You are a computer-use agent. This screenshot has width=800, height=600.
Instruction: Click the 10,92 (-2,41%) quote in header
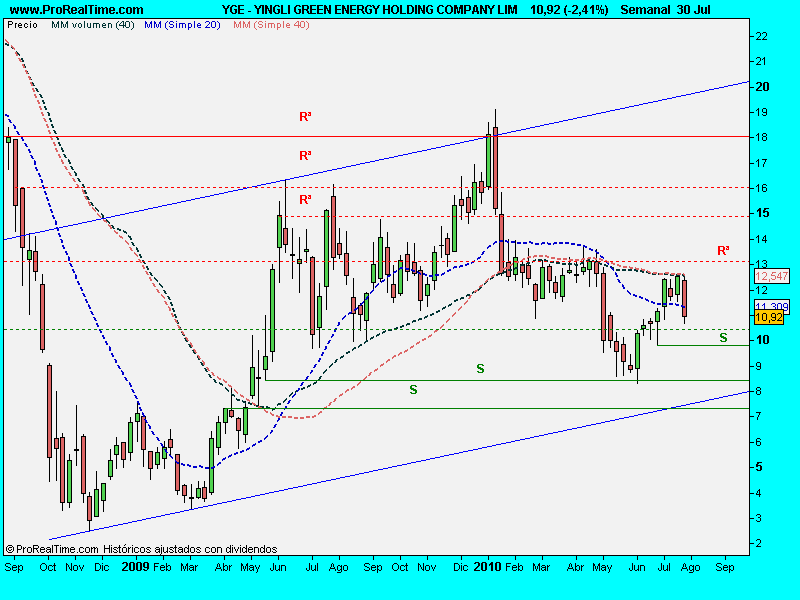point(569,10)
